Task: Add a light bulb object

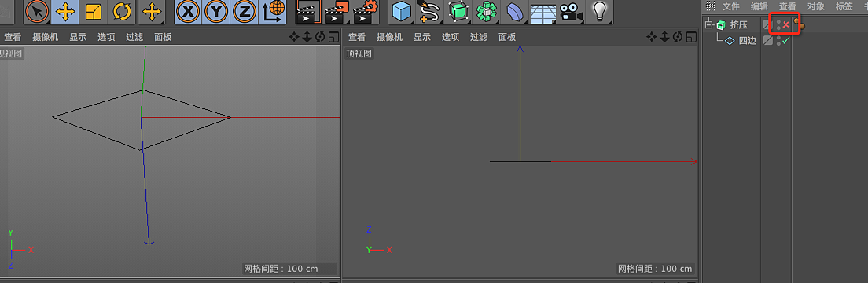Action: click(600, 12)
